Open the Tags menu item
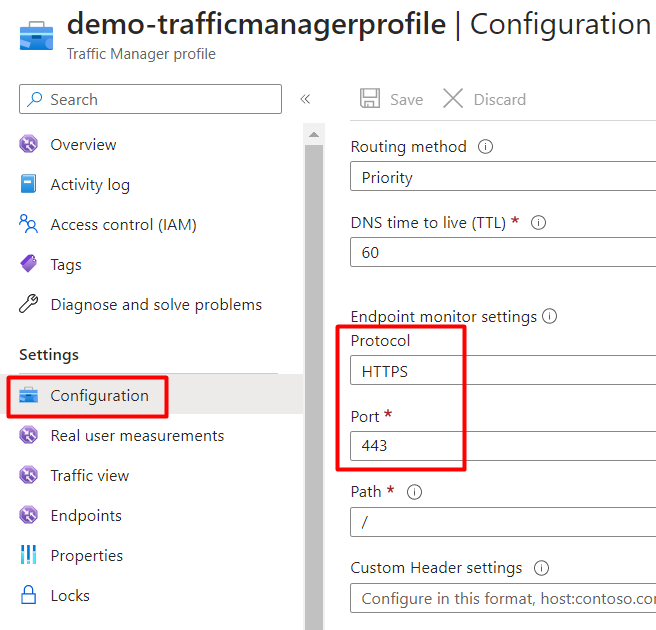The height and width of the screenshot is (630, 656). click(66, 265)
